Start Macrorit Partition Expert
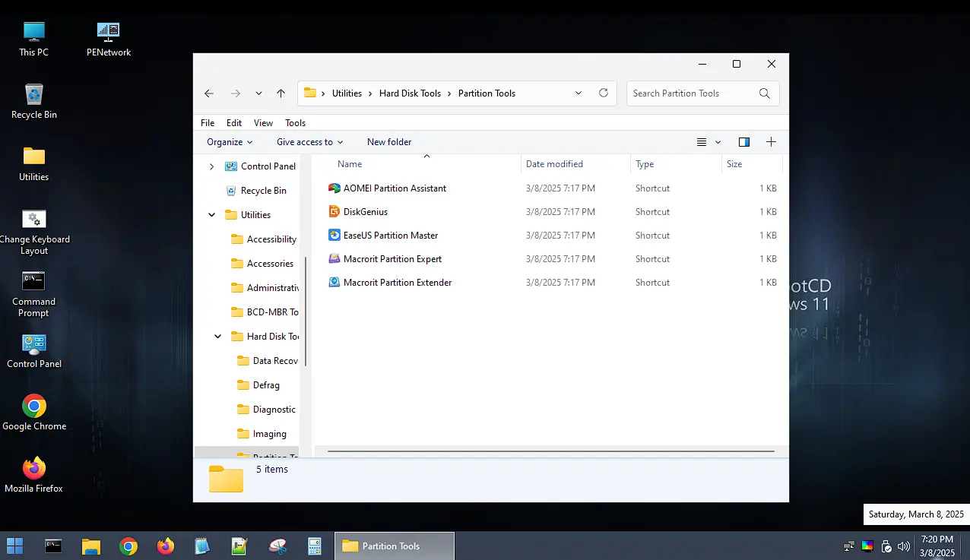970x560 pixels. coord(392,258)
